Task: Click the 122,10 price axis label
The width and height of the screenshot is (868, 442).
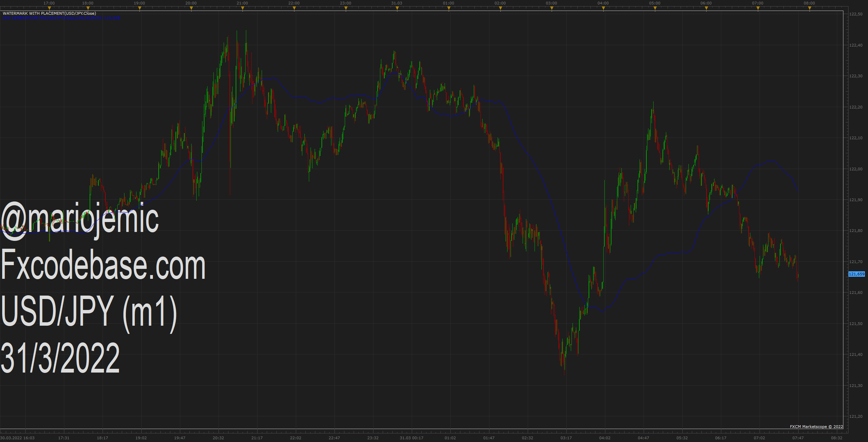Action: (x=856, y=138)
